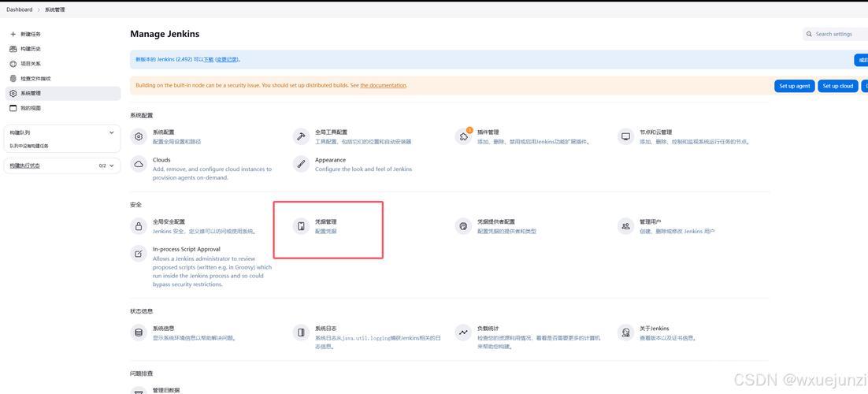Open the 全局工具配置 title
Viewport: 868px width, 394px height.
331,132
